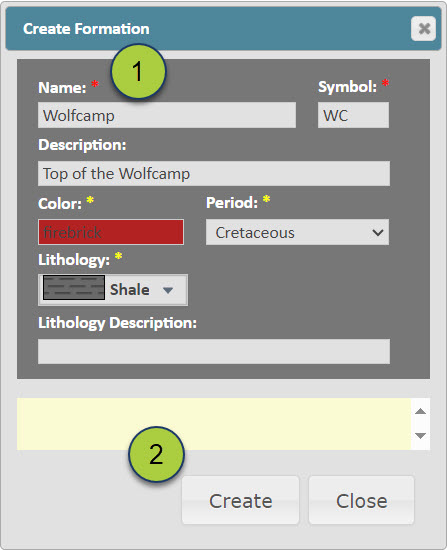This screenshot has height=550, width=447.
Task: Click the chevron on the Period combo box
Action: tap(378, 232)
